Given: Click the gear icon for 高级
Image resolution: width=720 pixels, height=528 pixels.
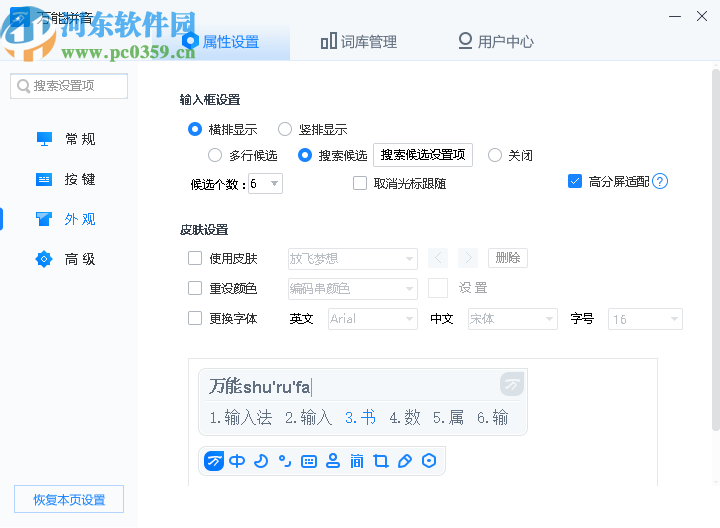Looking at the screenshot, I should pyautogui.click(x=44, y=259).
